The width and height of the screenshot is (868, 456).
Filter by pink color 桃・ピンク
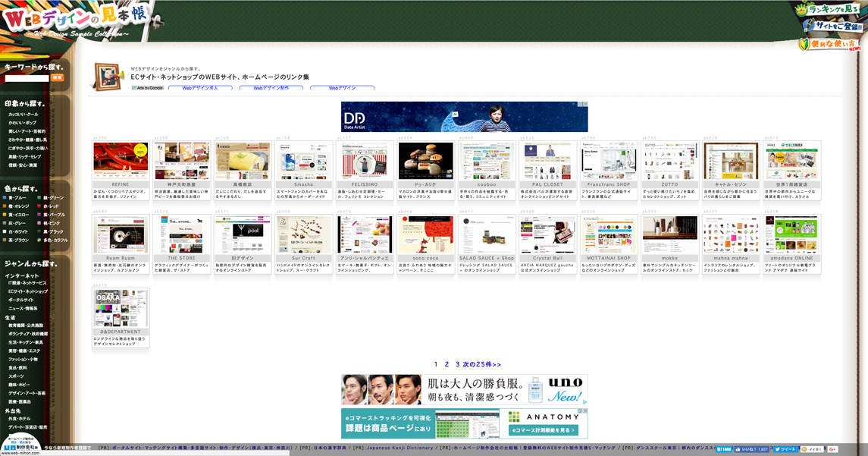click(x=49, y=223)
